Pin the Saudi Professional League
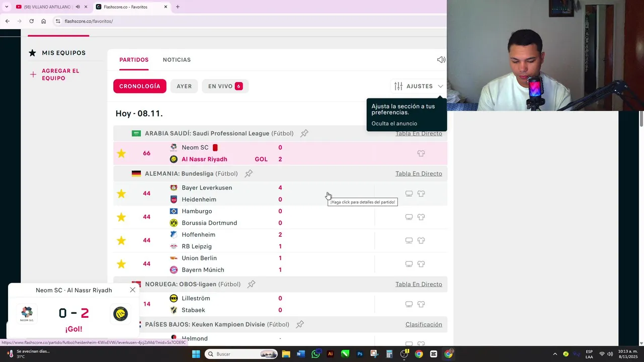 (x=304, y=133)
